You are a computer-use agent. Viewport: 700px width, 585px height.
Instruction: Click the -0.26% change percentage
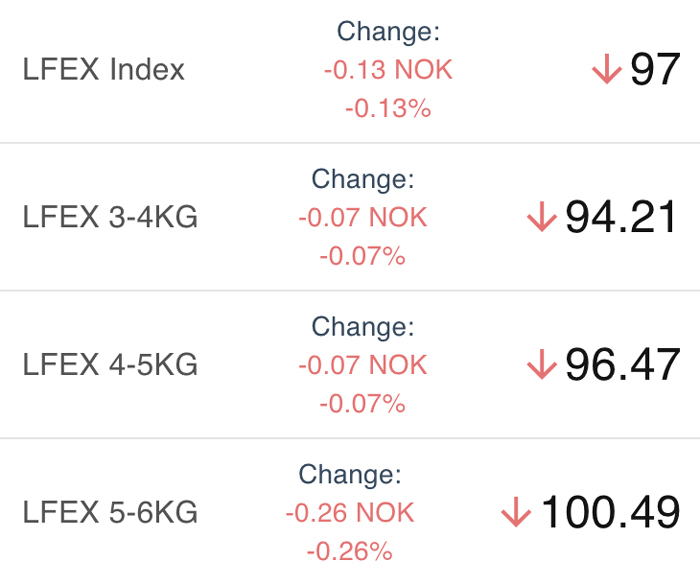coord(350,551)
